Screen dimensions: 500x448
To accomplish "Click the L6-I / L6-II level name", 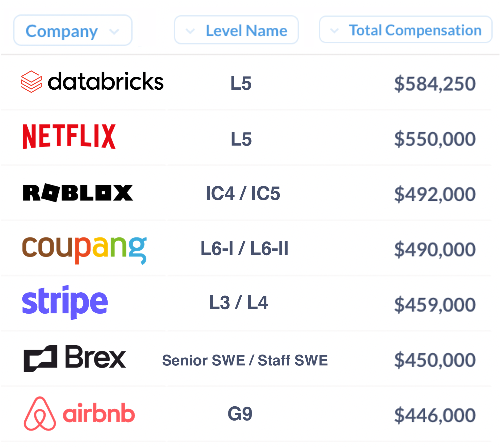I will point(244,248).
